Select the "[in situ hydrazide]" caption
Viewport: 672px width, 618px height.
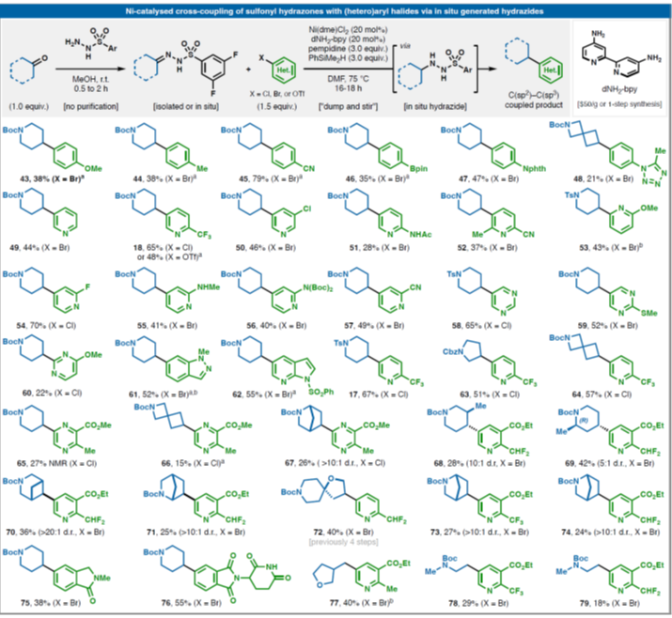pyautogui.click(x=435, y=106)
